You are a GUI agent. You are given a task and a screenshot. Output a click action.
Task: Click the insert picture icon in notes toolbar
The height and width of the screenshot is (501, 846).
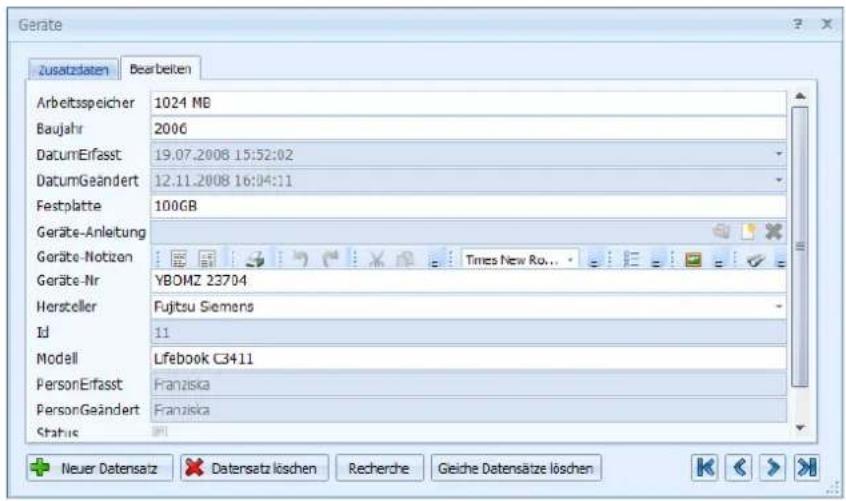click(693, 259)
